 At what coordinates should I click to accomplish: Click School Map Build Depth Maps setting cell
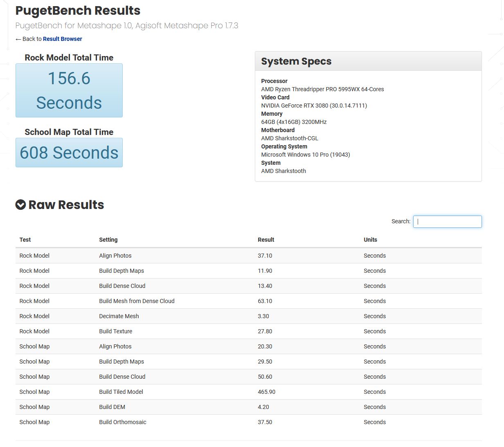pyautogui.click(x=122, y=362)
